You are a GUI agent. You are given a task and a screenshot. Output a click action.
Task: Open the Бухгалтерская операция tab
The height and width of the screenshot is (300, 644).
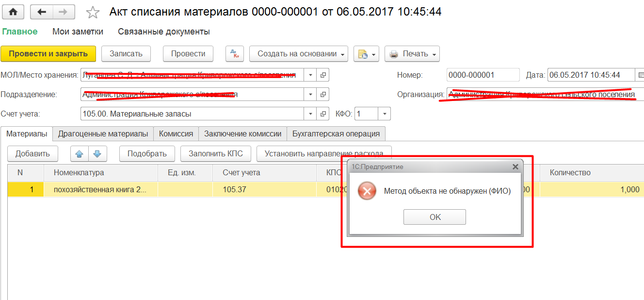click(x=336, y=133)
